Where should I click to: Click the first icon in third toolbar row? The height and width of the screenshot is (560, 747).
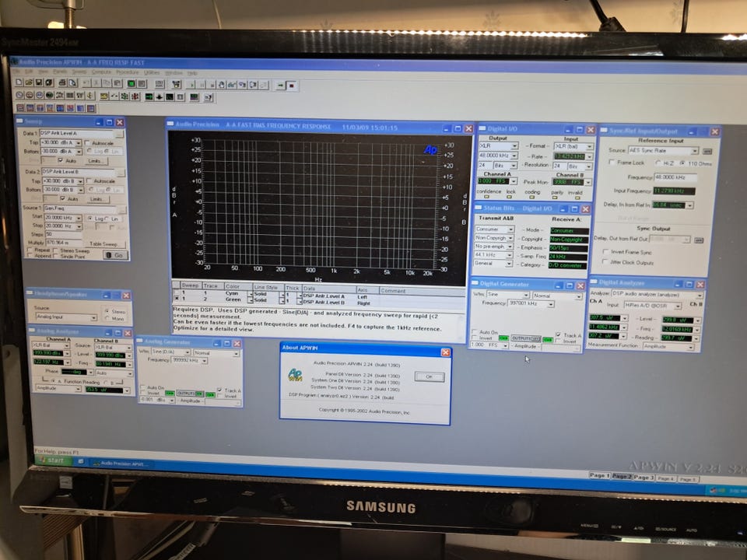20,107
